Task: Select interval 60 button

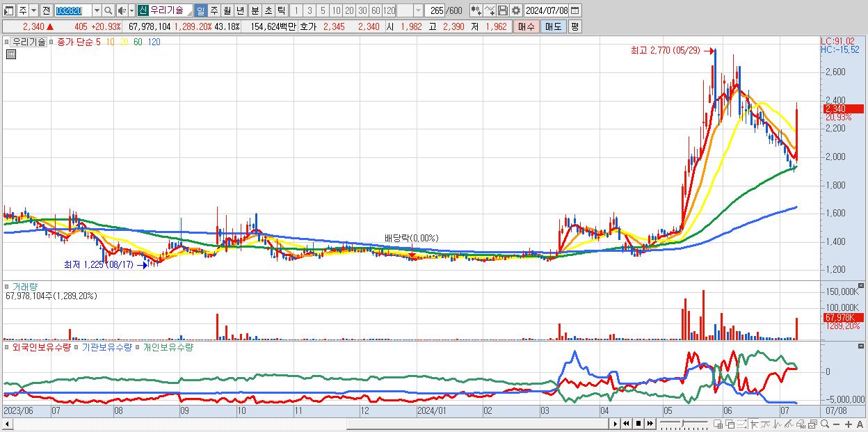Action: pyautogui.click(x=376, y=10)
